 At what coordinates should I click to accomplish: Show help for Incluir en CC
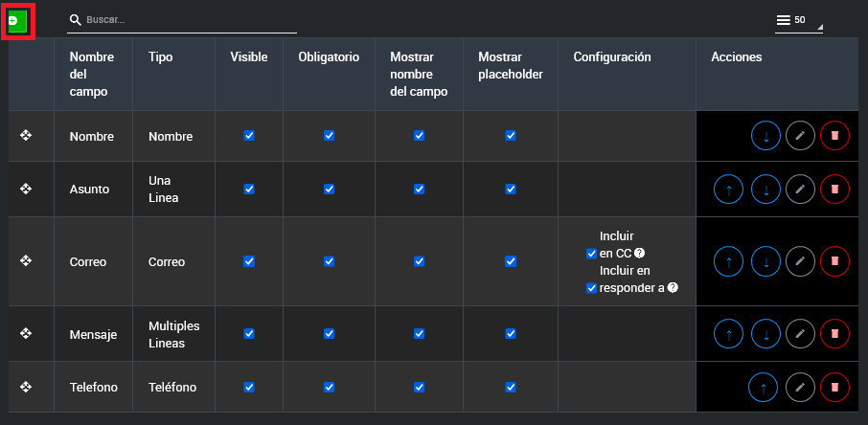[x=639, y=254]
